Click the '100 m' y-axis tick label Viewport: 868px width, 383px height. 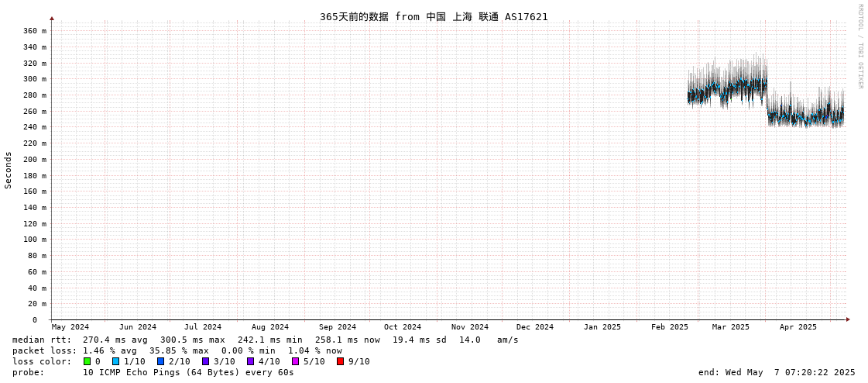[x=35, y=240]
